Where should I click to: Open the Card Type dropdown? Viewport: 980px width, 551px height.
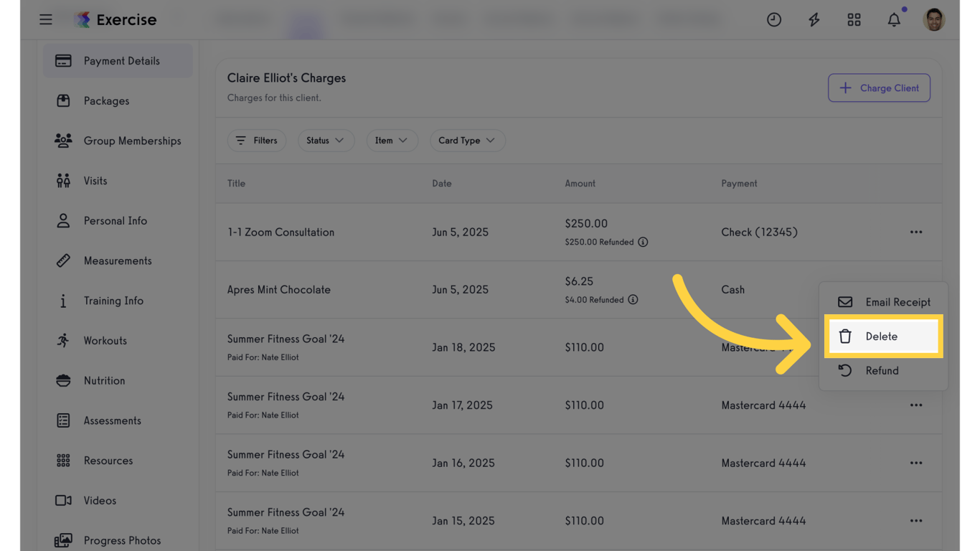(x=467, y=141)
